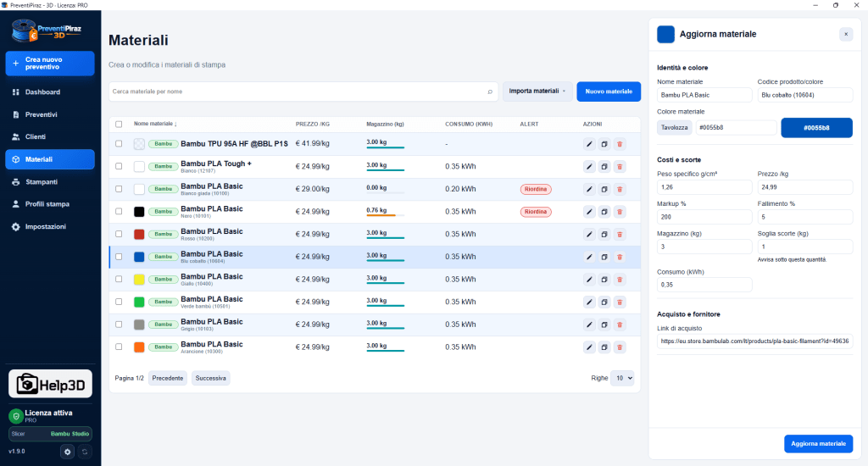Go to Successiva page
Image resolution: width=868 pixels, height=466 pixels.
point(210,378)
